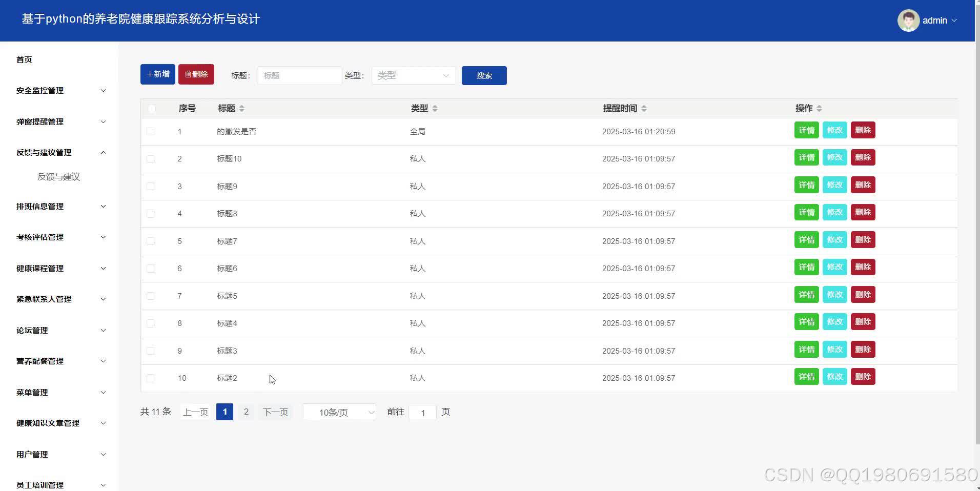This screenshot has width=980, height=491.
Task: Check the checkbox for row 标题10
Action: (151, 159)
